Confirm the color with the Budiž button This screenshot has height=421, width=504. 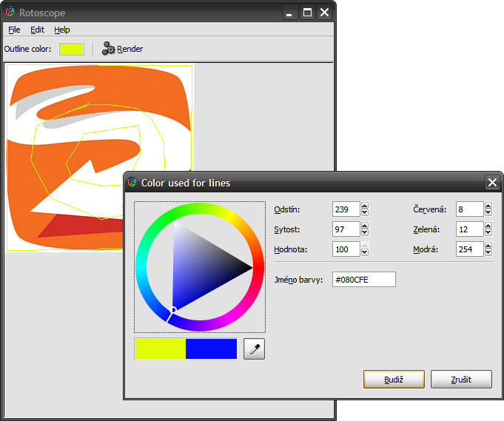click(x=394, y=380)
